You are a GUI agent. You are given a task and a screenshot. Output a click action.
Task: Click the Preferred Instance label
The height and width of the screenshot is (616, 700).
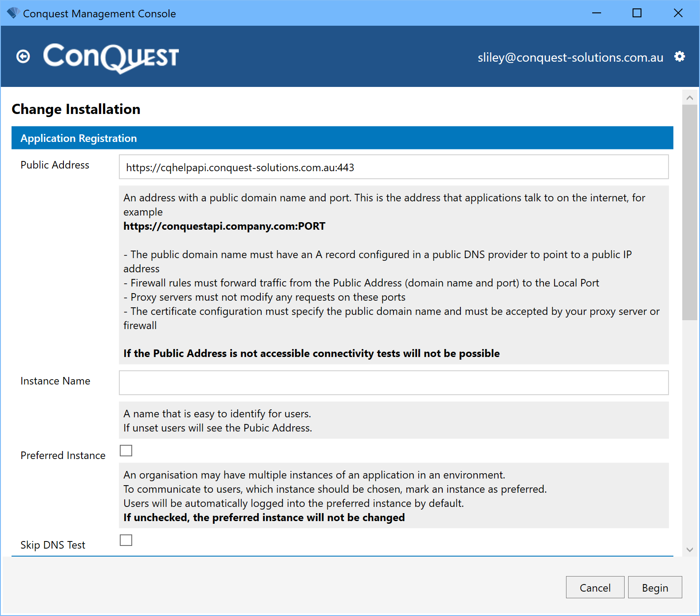(63, 455)
